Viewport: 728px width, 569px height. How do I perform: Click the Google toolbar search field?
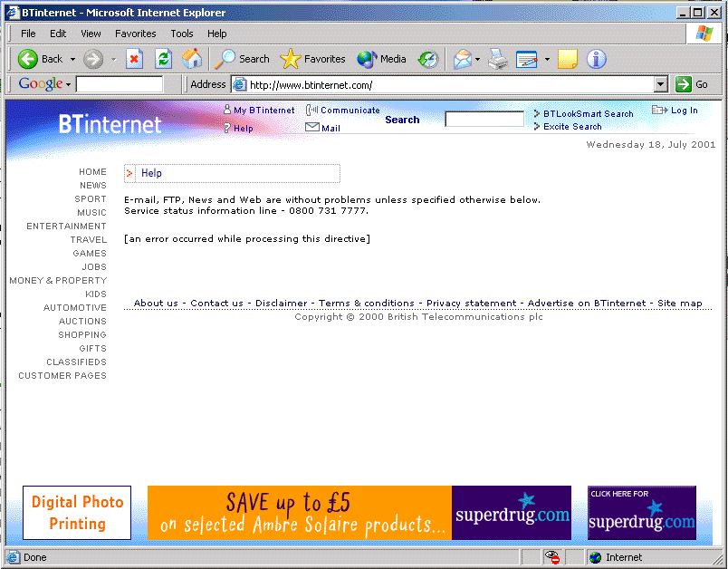[x=120, y=84]
